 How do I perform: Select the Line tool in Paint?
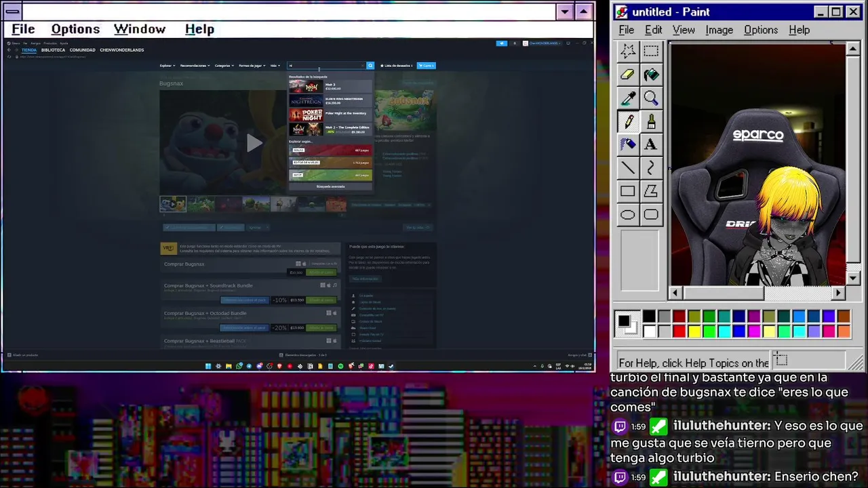(627, 168)
